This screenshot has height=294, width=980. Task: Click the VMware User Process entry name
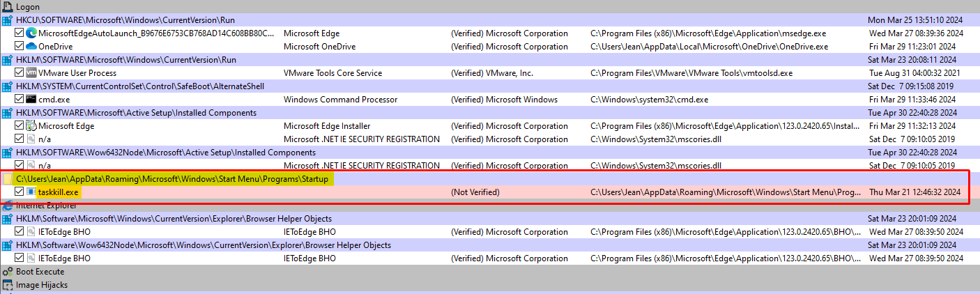point(77,72)
